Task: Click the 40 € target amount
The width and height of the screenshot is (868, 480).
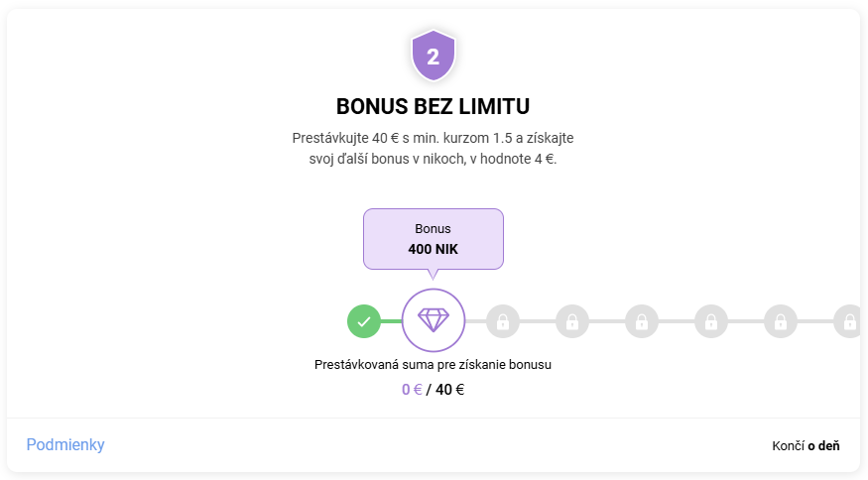Action: [x=450, y=390]
